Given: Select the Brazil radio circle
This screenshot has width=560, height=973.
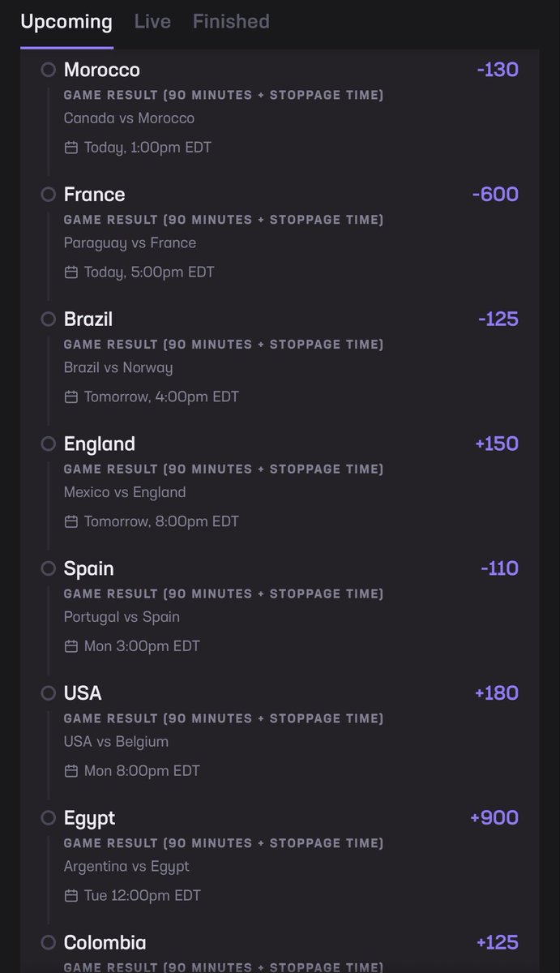Looking at the screenshot, I should 49,319.
